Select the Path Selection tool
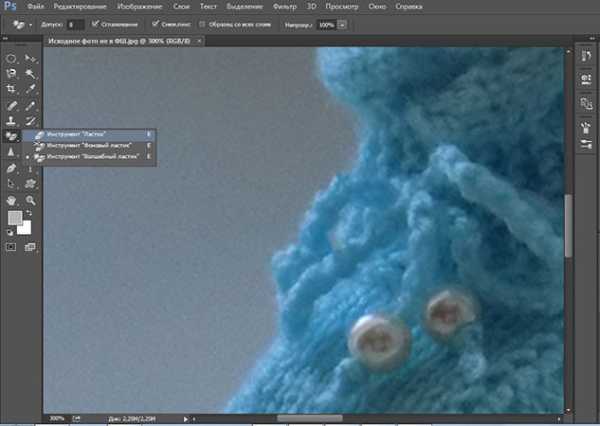The width and height of the screenshot is (600, 426). (x=11, y=184)
